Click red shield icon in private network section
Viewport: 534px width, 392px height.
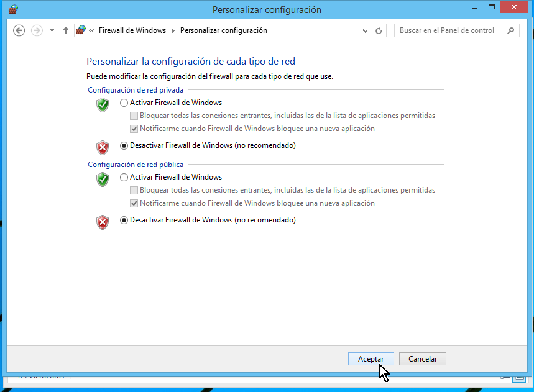pos(103,148)
